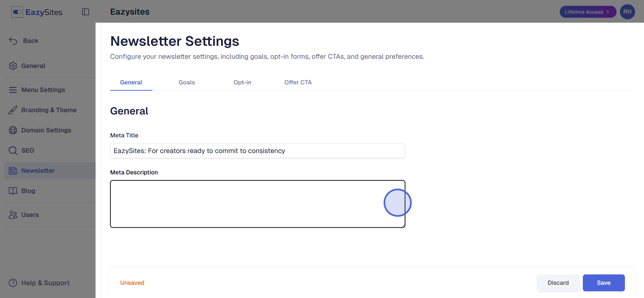Collapse the sidebar panel icon

(x=85, y=12)
